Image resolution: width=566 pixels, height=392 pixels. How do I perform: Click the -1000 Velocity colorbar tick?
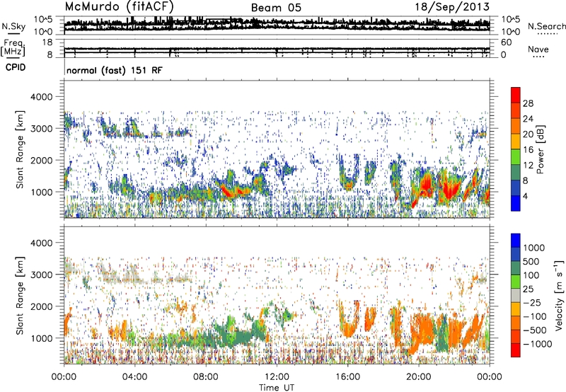[x=537, y=344]
